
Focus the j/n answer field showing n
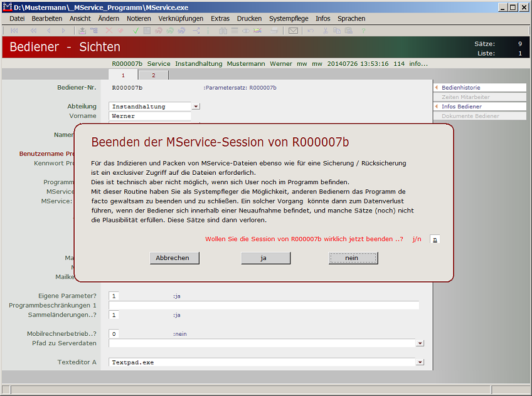coord(435,239)
